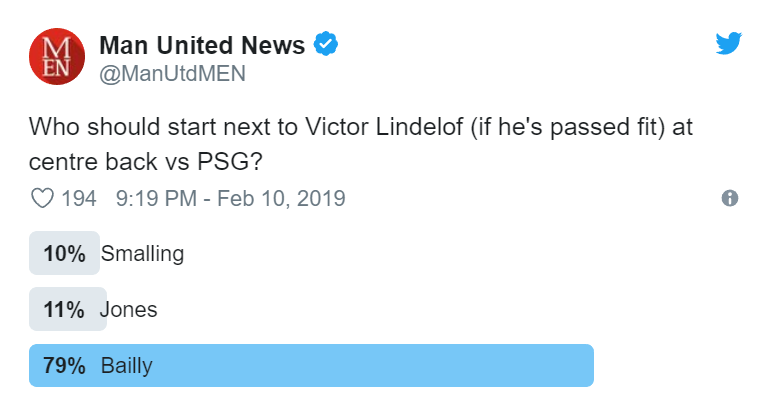773x410 pixels.
Task: Click the 11% percentage text
Action: (64, 309)
